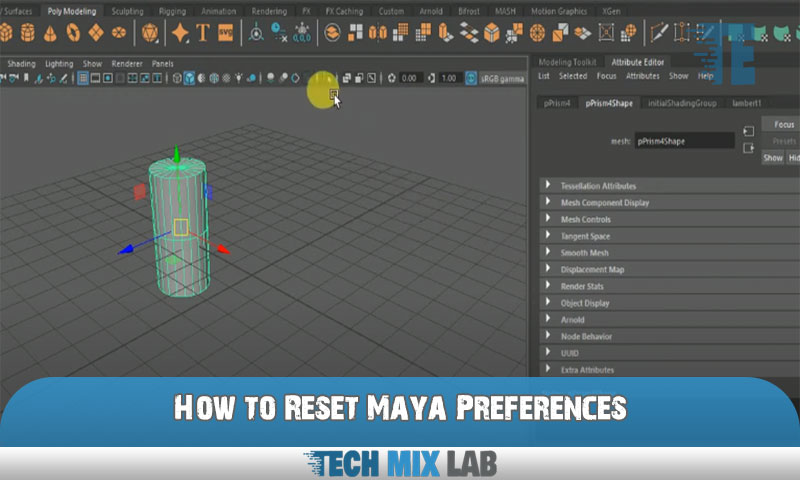
Task: Toggle the film gate display
Action: tap(95, 79)
